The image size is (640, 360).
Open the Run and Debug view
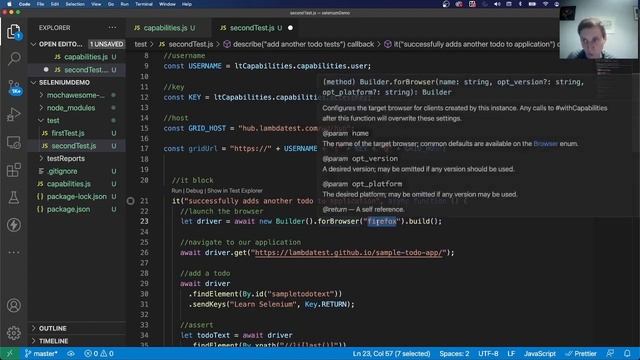click(13, 115)
